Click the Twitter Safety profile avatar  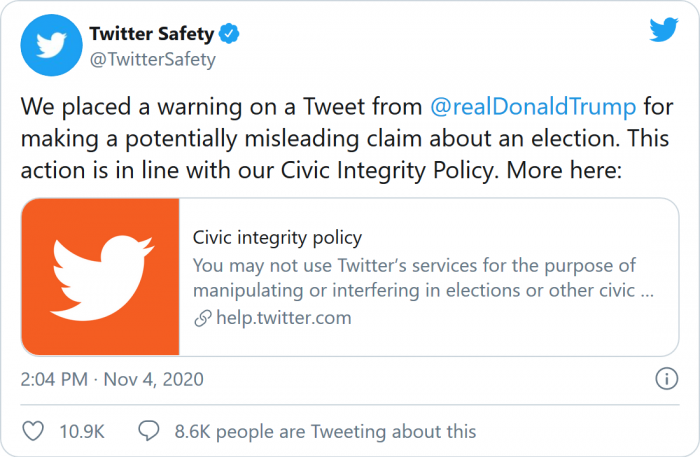coord(49,45)
